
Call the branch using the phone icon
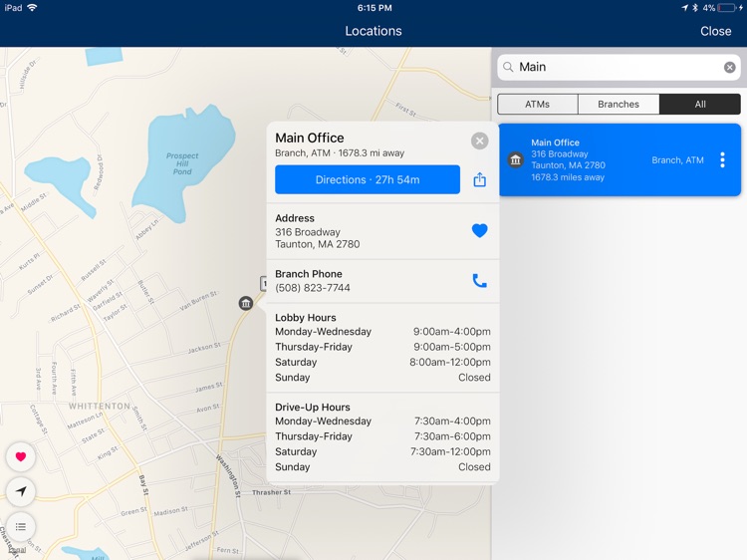[479, 281]
